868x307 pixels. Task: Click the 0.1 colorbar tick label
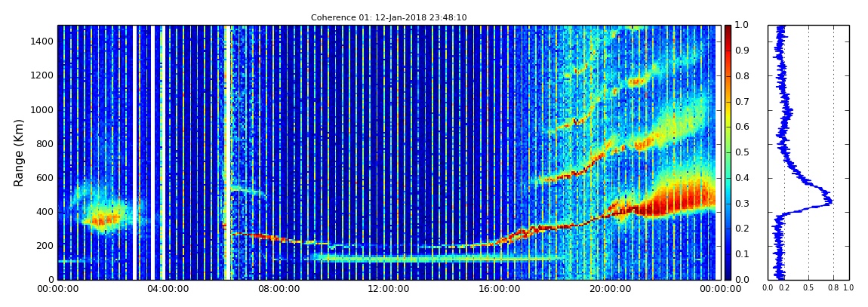740,254
